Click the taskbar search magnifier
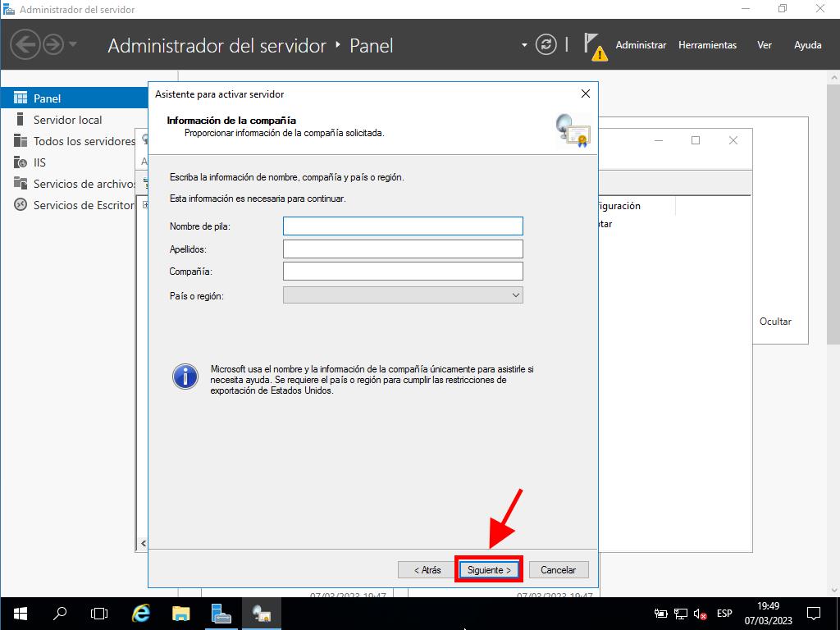Screen dimensions: 840x630 60,613
